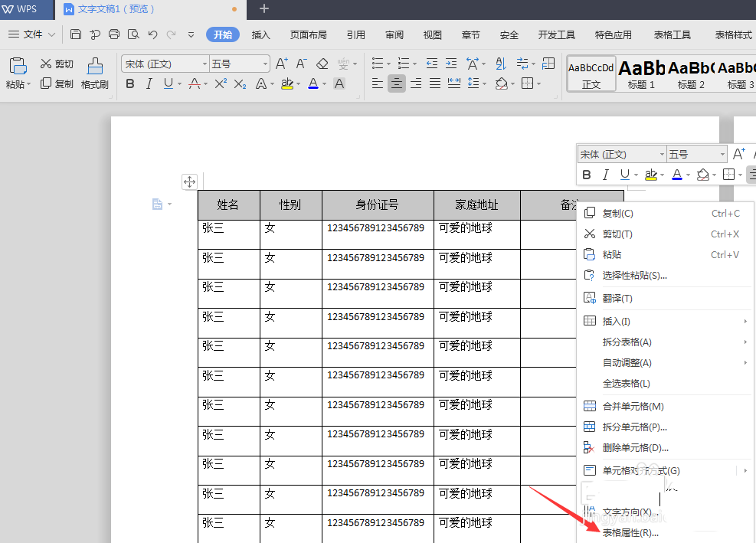Click the Save icon in quick access toolbar
Viewport: 756px width, 543px height.
75,34
